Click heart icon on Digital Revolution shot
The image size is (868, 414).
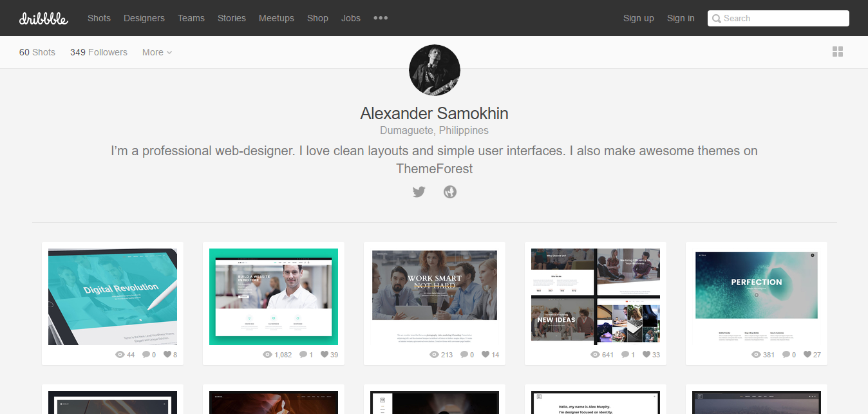[167, 355]
